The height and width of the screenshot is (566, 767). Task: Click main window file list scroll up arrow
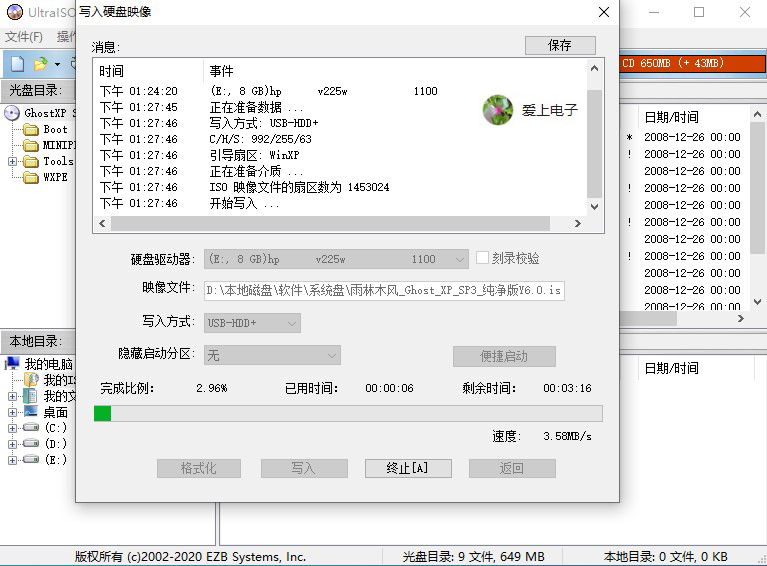[757, 114]
